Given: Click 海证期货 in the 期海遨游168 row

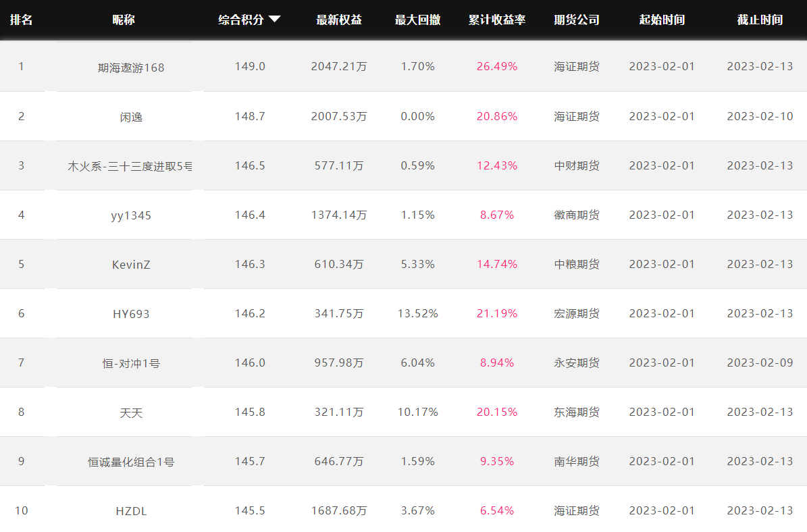Looking at the screenshot, I should (x=577, y=66).
